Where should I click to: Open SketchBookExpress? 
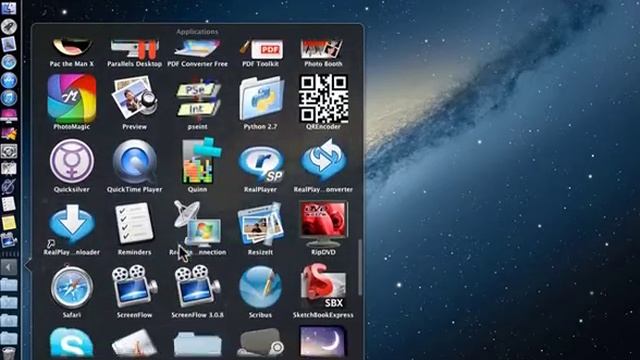[x=323, y=286]
